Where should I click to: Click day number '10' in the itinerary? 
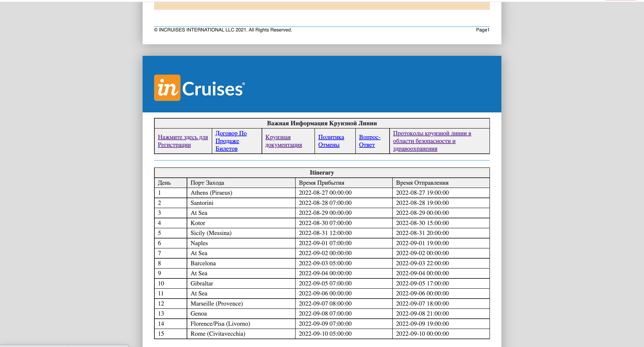pyautogui.click(x=161, y=284)
